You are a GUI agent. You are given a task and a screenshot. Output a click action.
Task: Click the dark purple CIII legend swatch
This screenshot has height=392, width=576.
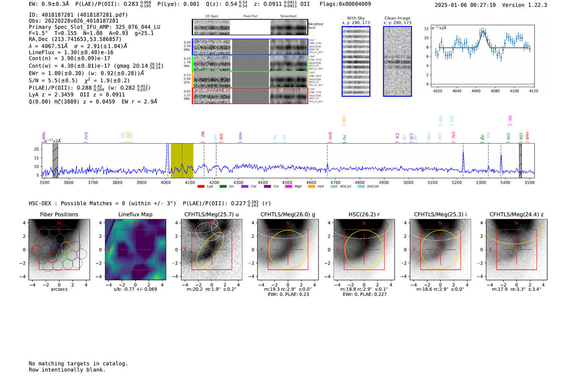click(x=267, y=186)
